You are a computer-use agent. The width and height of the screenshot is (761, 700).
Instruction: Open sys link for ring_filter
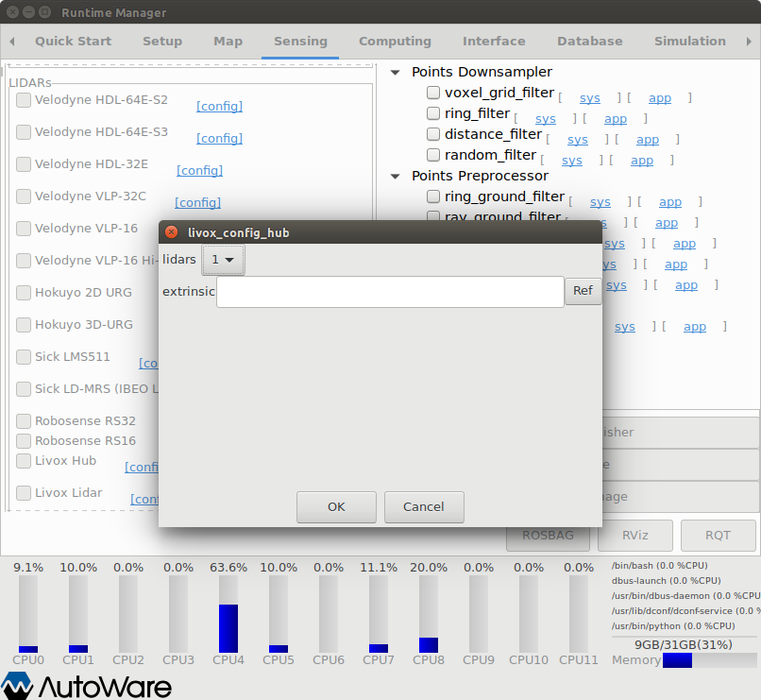546,119
